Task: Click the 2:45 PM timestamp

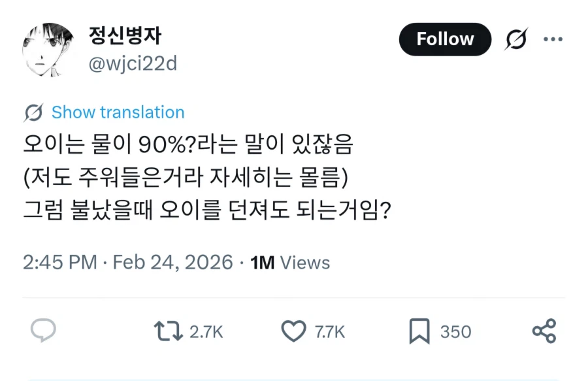Action: pyautogui.click(x=59, y=263)
